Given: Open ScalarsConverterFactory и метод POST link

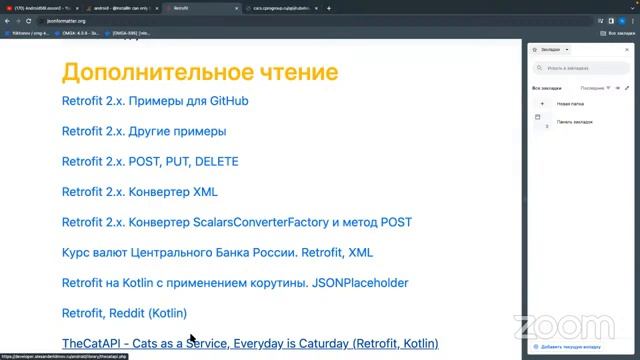Looking at the screenshot, I should [237, 222].
